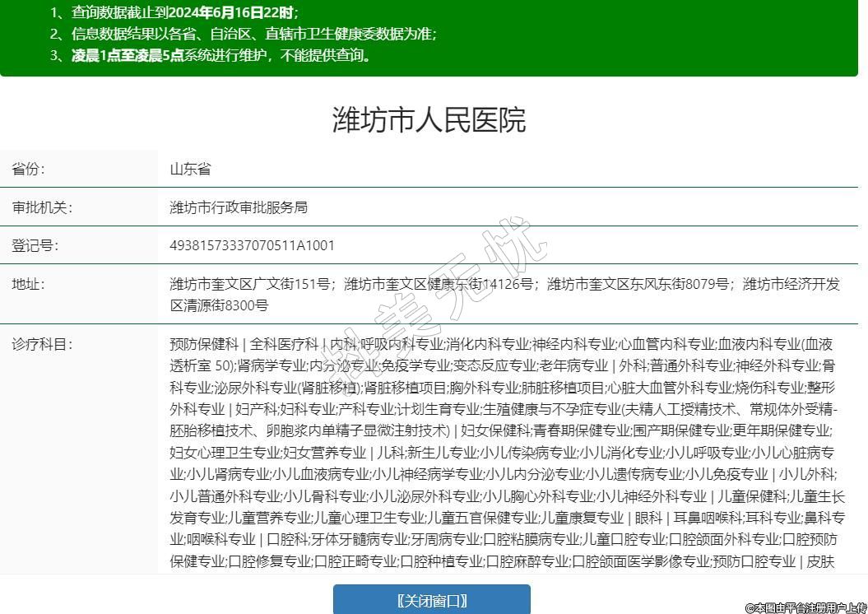Select the 地址 field label
Viewport: 868px width, 614px height.
[29, 284]
